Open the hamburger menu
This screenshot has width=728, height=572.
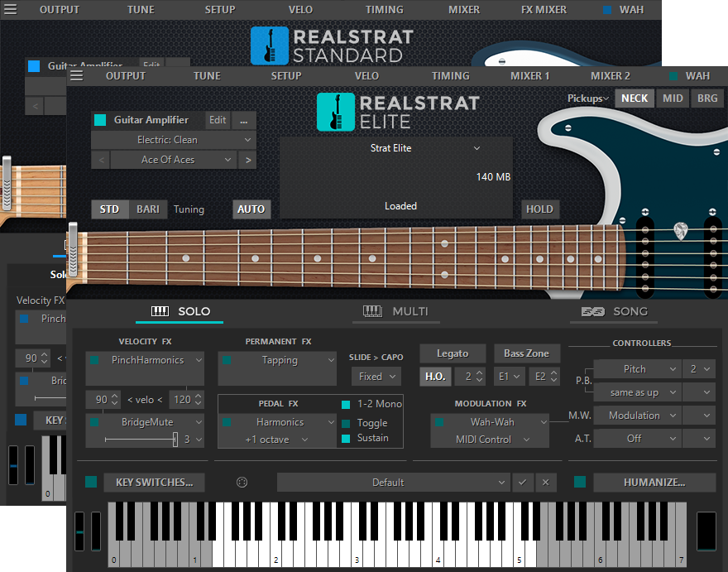75,75
